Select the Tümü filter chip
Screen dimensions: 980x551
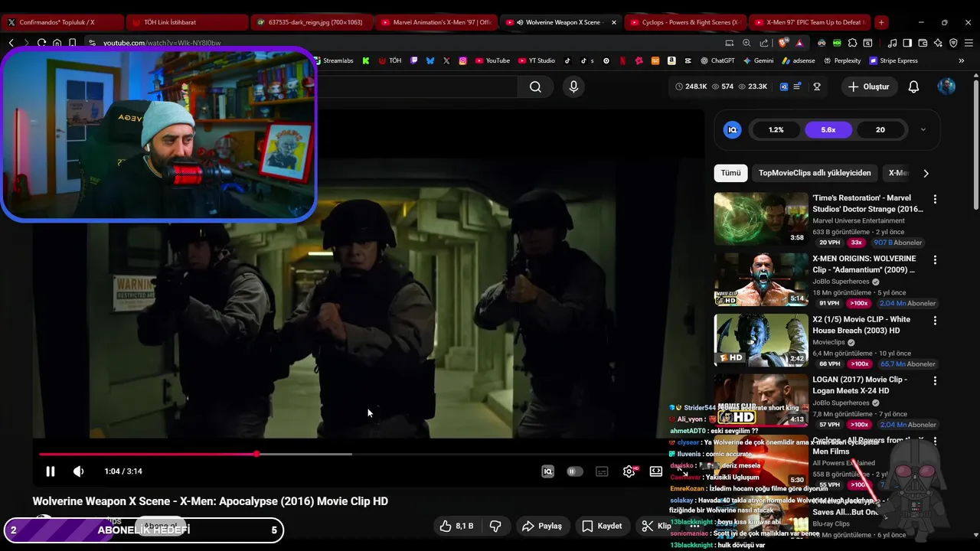[x=730, y=173]
